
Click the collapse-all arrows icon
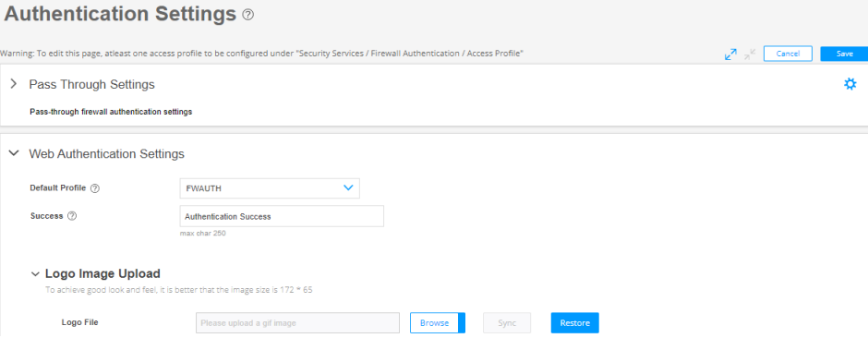pyautogui.click(x=750, y=54)
